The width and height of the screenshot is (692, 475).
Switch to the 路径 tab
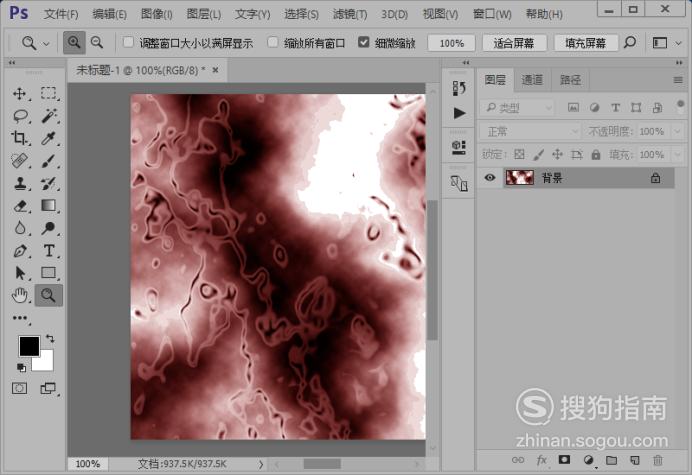[x=571, y=80]
